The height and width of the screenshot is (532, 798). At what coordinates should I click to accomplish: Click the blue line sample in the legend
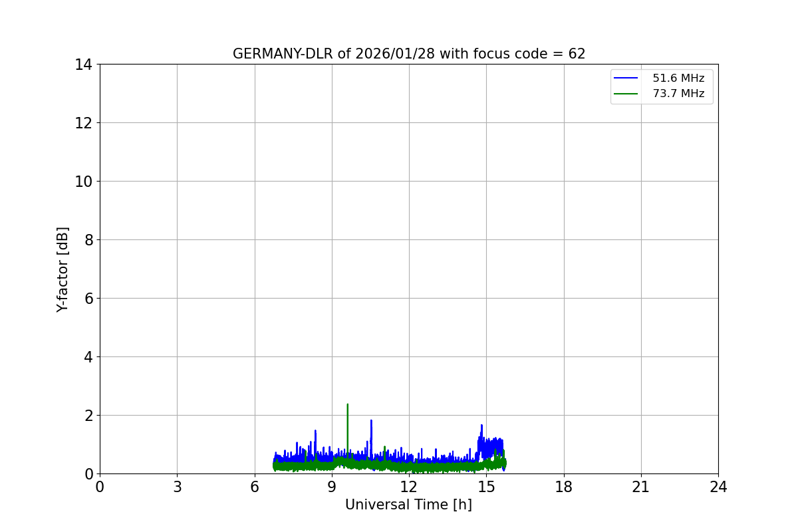(x=626, y=78)
